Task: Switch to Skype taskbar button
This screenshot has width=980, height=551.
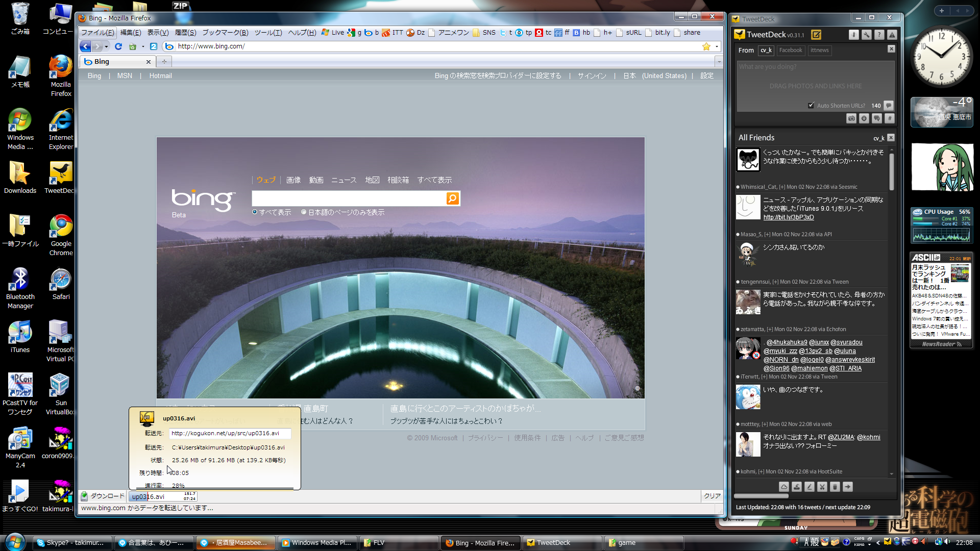Action: click(72, 543)
